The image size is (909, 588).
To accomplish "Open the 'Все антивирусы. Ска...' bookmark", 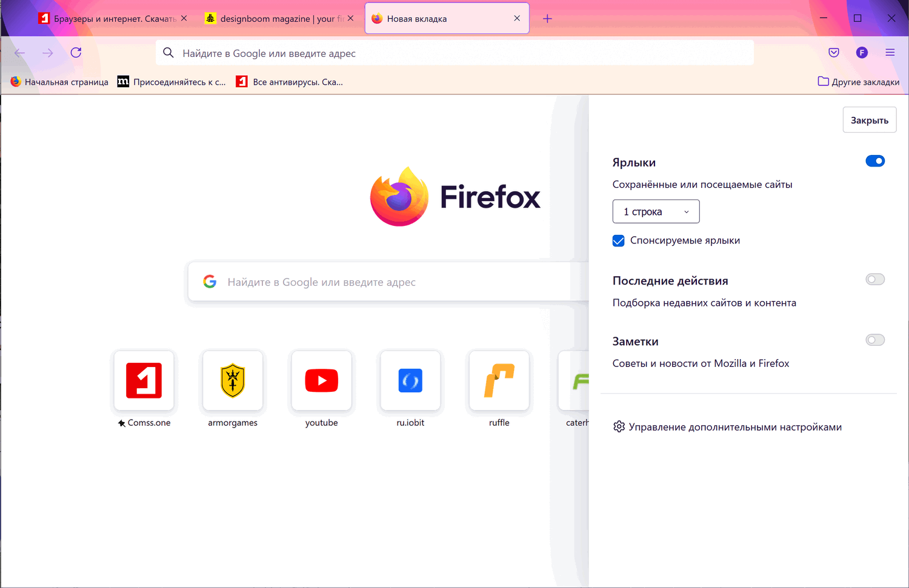I will pyautogui.click(x=290, y=82).
